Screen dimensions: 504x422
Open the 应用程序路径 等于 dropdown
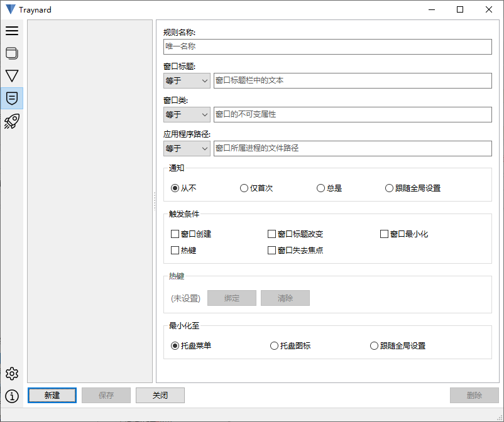(x=186, y=148)
